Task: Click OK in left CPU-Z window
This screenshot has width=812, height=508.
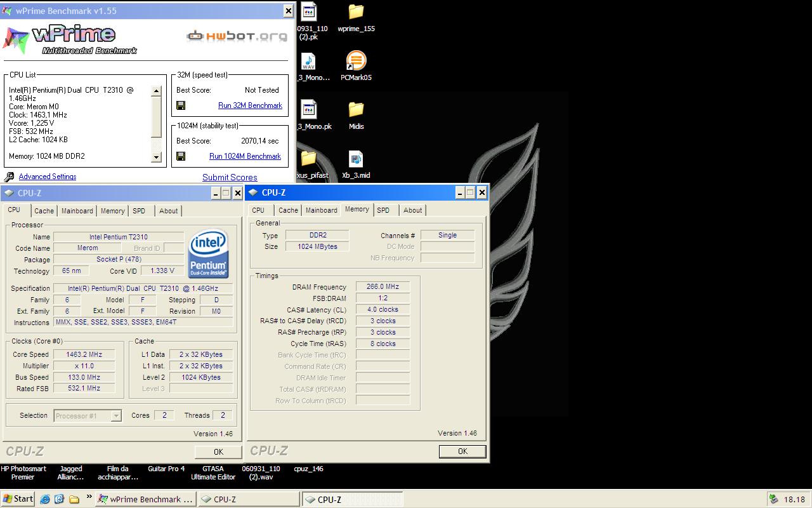Action: coord(218,452)
